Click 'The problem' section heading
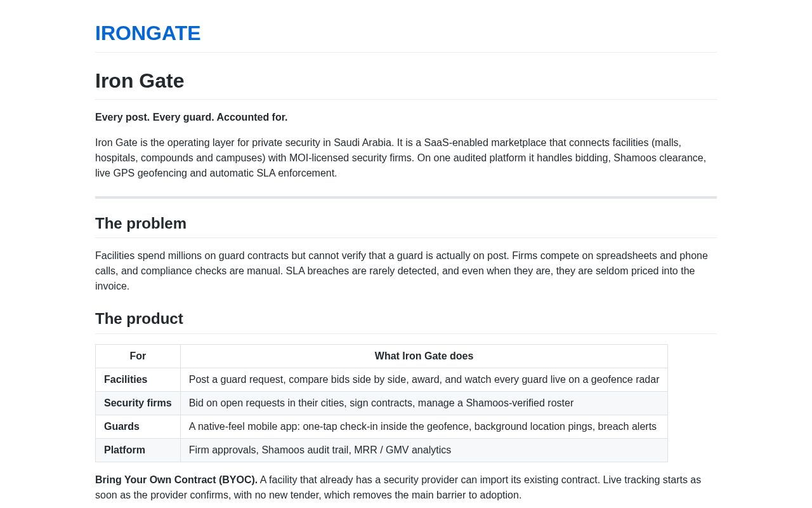Image resolution: width=812 pixels, height=508 pixels. coord(141,224)
